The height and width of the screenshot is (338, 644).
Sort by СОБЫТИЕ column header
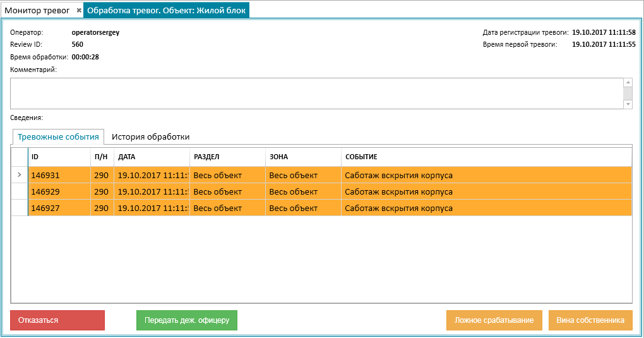(486, 157)
